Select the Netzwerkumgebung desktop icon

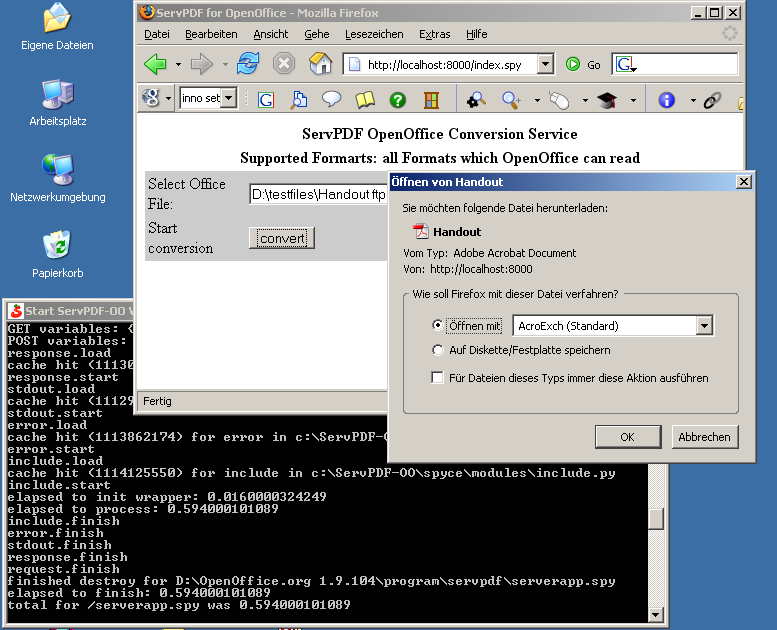(57, 178)
